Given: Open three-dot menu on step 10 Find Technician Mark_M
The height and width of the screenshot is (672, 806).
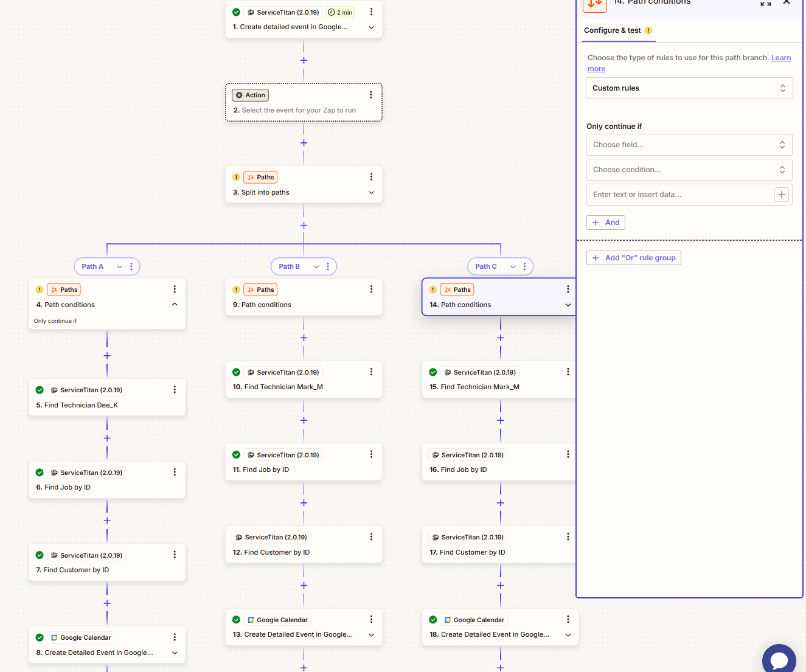Looking at the screenshot, I should (x=371, y=372).
